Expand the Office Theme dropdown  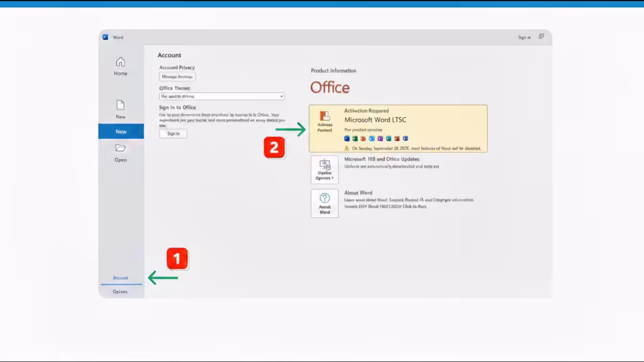point(222,96)
